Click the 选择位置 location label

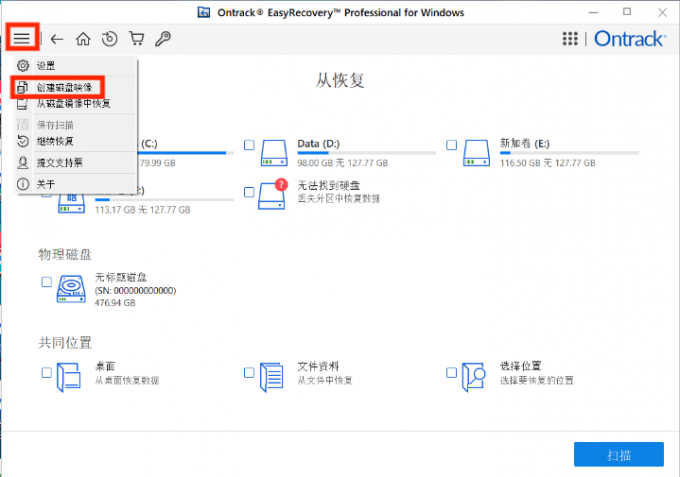point(520,366)
